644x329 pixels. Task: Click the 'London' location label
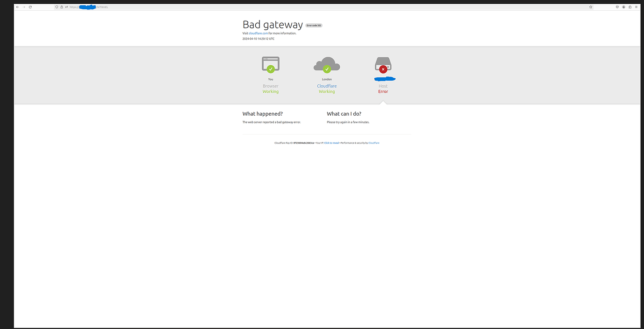tap(327, 80)
